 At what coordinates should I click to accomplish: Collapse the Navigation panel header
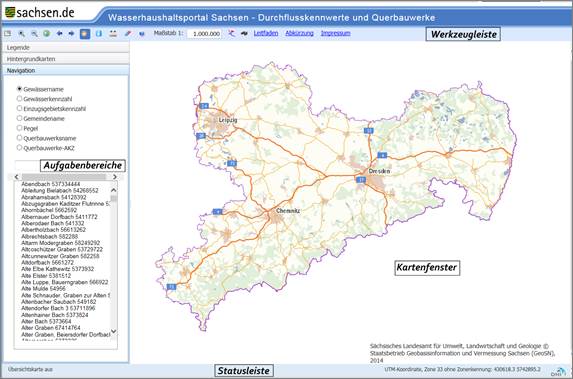pos(66,70)
